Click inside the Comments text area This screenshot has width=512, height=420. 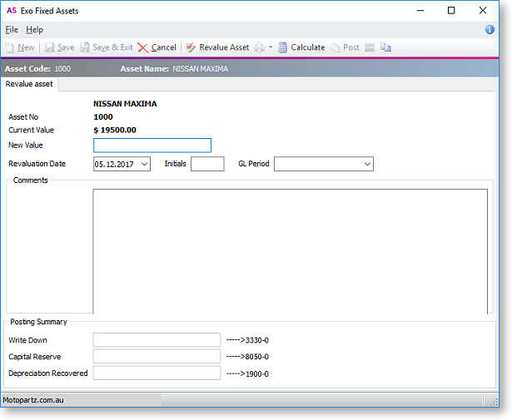(290, 251)
